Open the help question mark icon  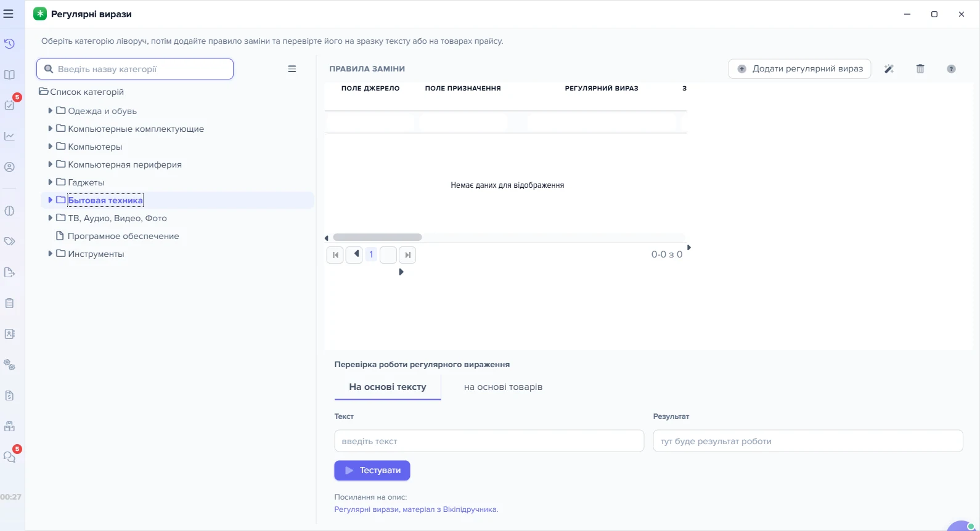click(951, 69)
